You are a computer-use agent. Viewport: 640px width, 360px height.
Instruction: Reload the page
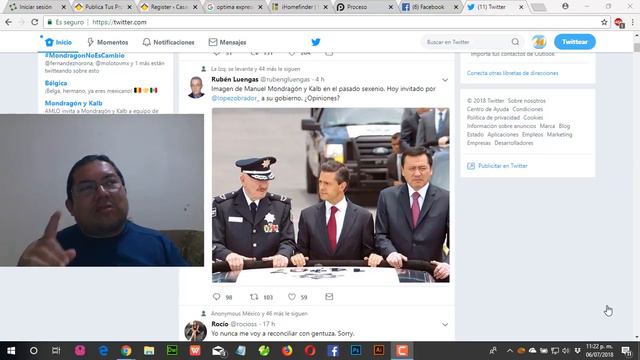[35, 22]
